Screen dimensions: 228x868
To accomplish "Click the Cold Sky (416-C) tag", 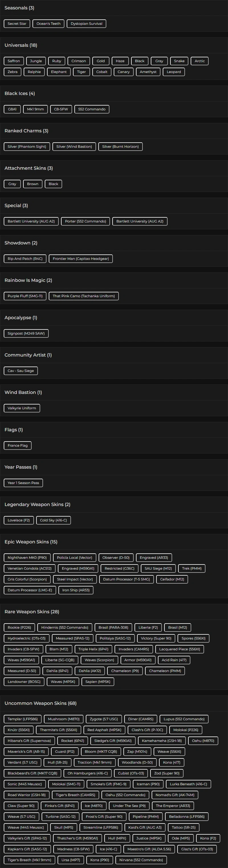I will tap(54, 521).
